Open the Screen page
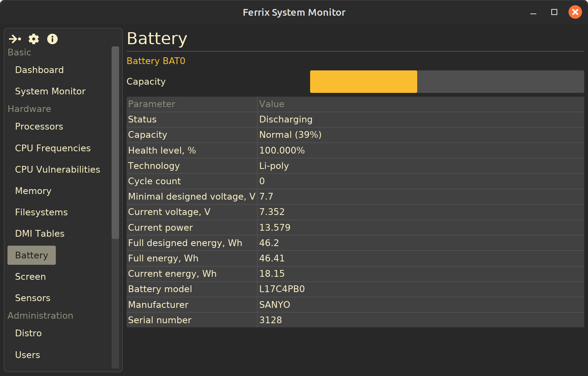The height and width of the screenshot is (376, 588). coord(30,277)
